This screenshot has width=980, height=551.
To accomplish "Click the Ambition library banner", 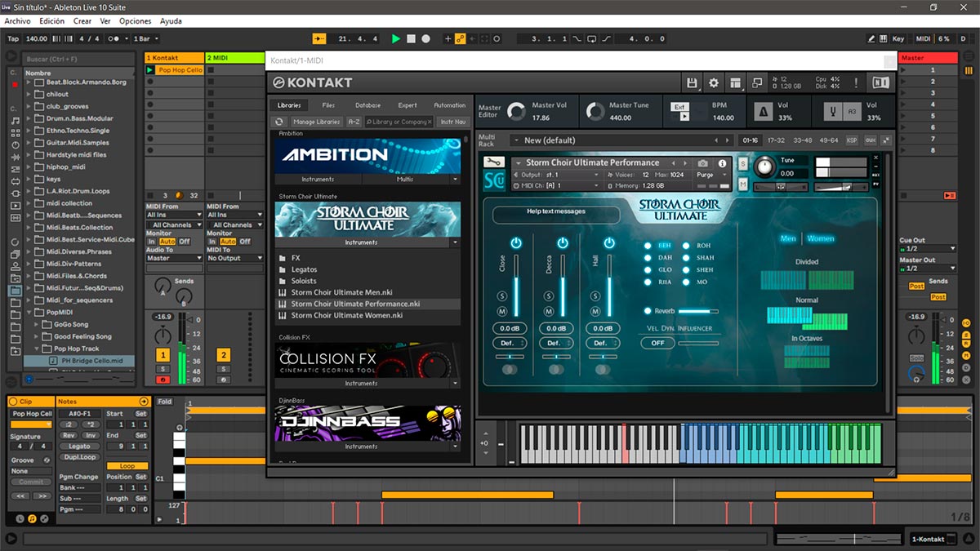I will point(367,156).
